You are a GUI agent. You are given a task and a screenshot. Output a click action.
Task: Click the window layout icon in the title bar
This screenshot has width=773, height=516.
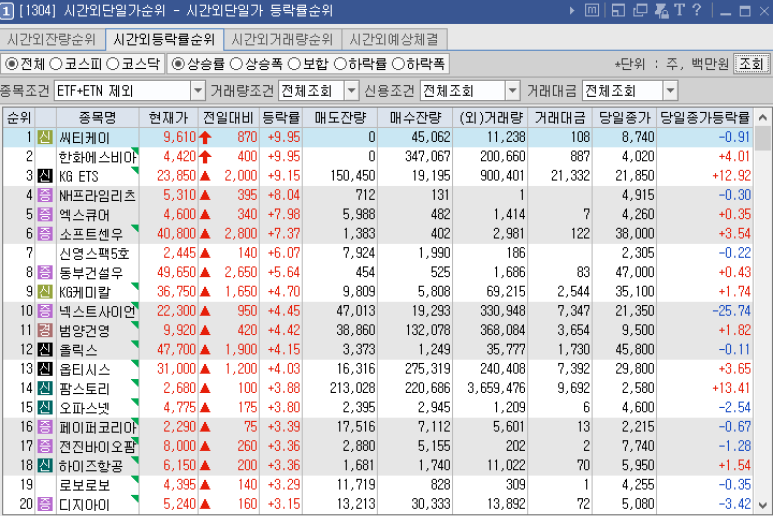pos(618,10)
